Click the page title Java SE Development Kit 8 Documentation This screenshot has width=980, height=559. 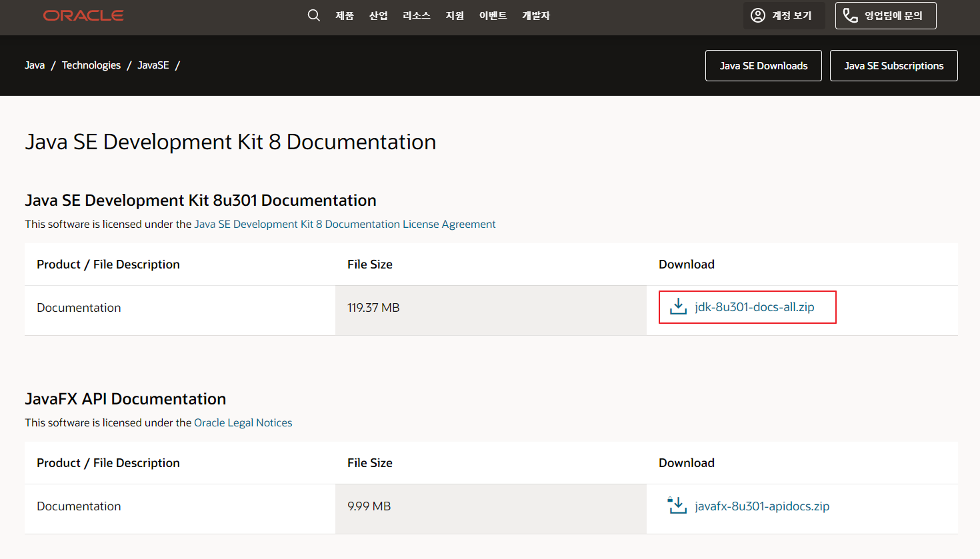point(231,142)
